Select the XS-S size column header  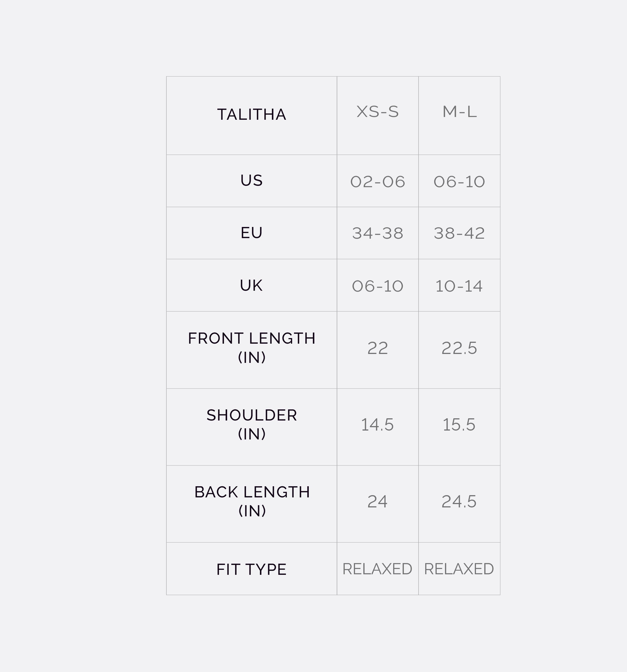pos(377,112)
